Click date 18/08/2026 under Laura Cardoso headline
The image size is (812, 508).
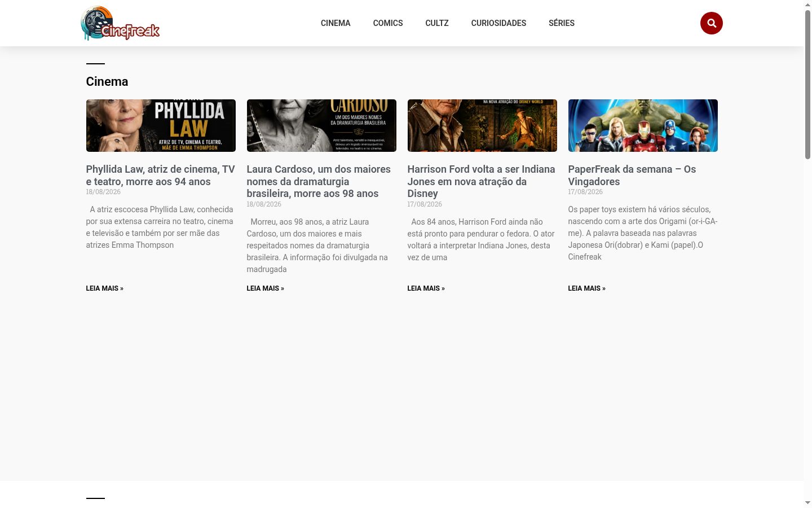[x=264, y=204]
